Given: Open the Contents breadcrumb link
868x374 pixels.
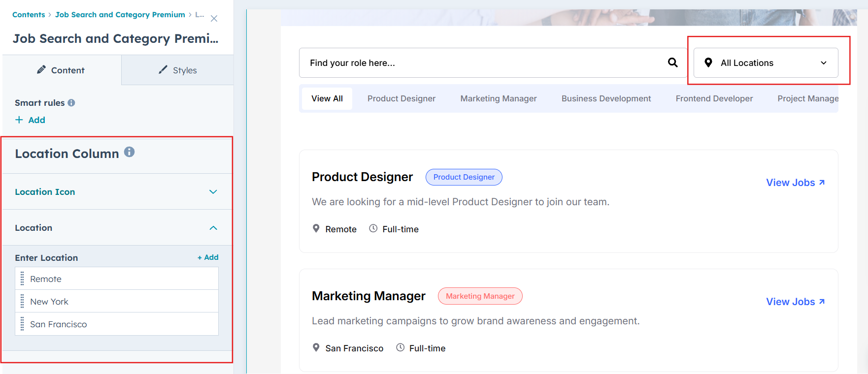Looking at the screenshot, I should pyautogui.click(x=29, y=15).
